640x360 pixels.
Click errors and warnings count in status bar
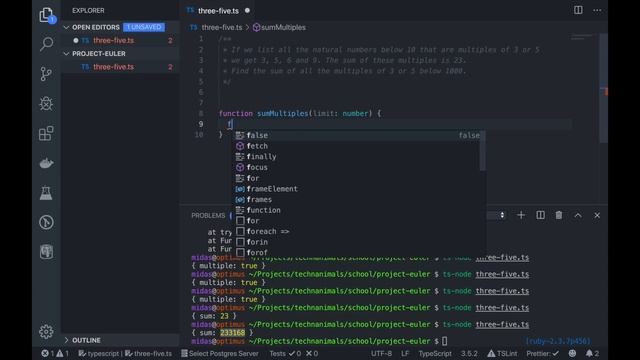[55, 353]
